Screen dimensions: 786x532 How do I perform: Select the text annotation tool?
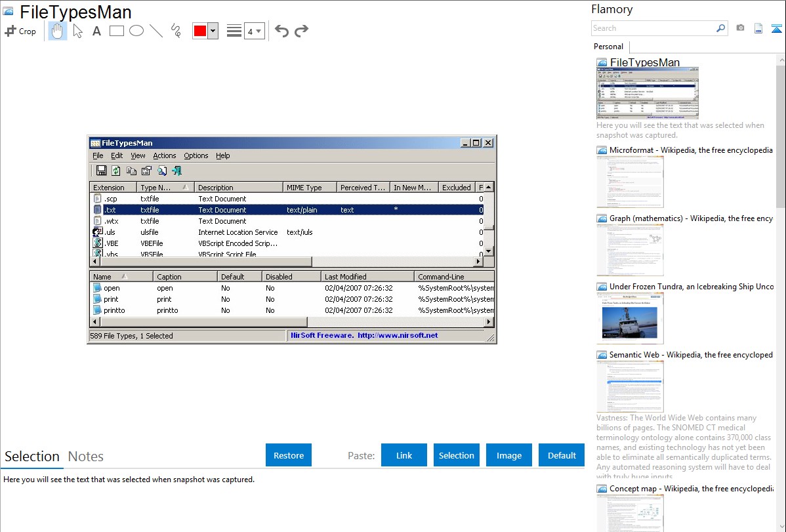coord(96,31)
